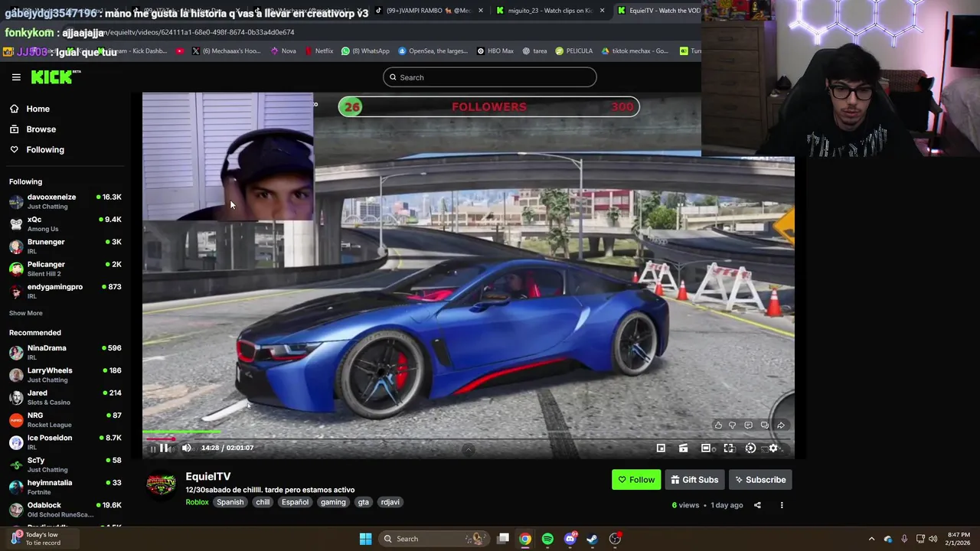Screen dimensions: 980x551
Task: Switch to miguito_23 Watch clips tab
Action: 550,11
